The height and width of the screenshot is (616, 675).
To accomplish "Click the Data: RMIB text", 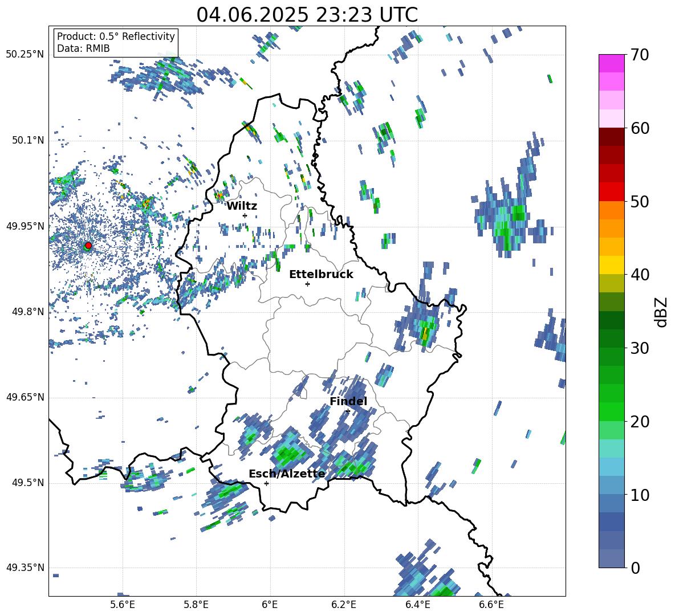I will (83, 48).
